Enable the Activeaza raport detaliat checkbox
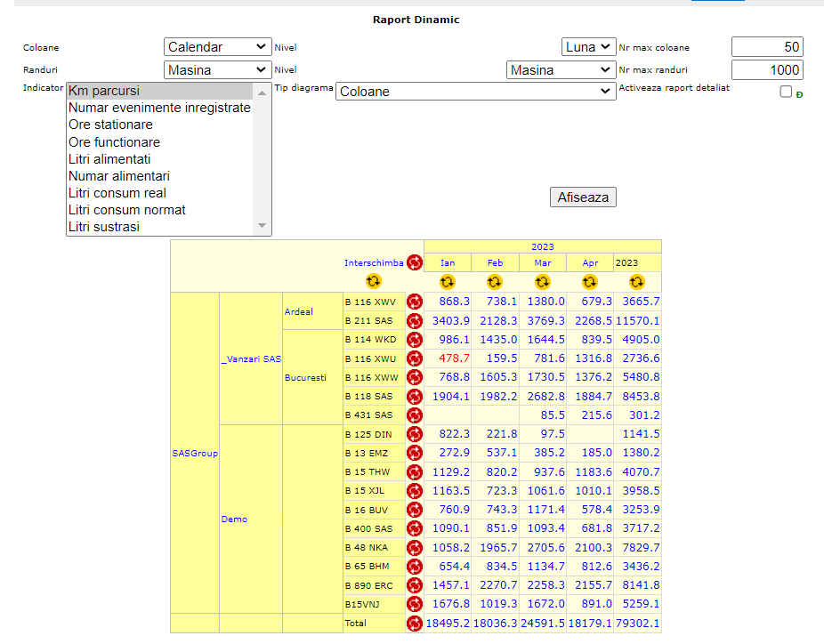 pos(786,92)
